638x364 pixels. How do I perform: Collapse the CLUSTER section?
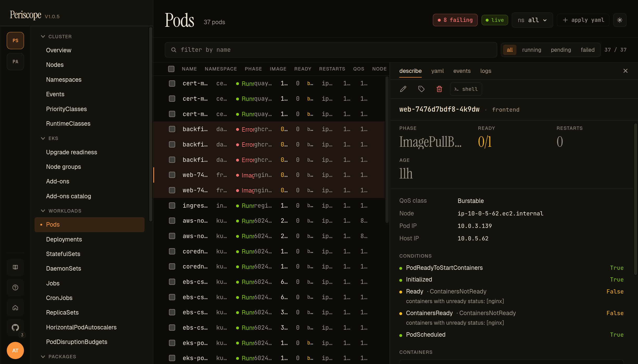(56, 37)
